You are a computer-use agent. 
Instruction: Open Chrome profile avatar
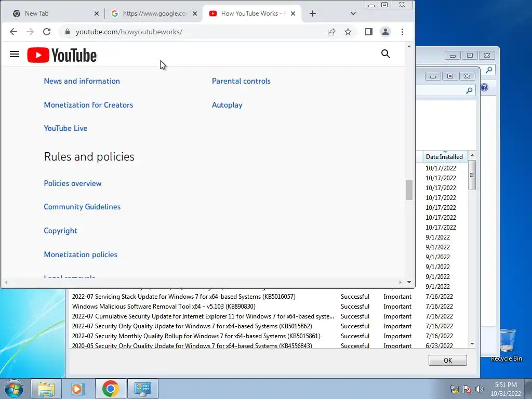tap(385, 32)
